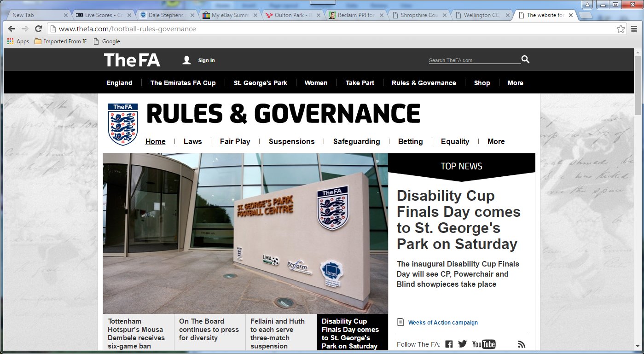Image resolution: width=644 pixels, height=354 pixels.
Task: Select Fellaini and Huth suspension story tile
Action: [x=281, y=332]
